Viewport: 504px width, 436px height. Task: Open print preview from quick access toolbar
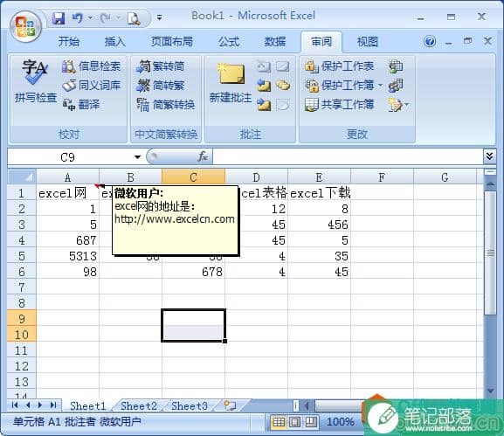click(x=134, y=18)
